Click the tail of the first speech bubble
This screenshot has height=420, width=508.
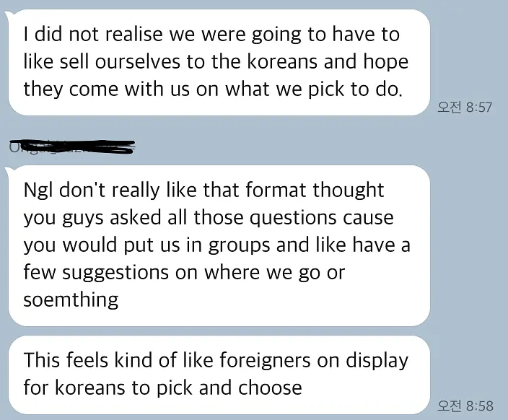pyautogui.click(x=10, y=14)
